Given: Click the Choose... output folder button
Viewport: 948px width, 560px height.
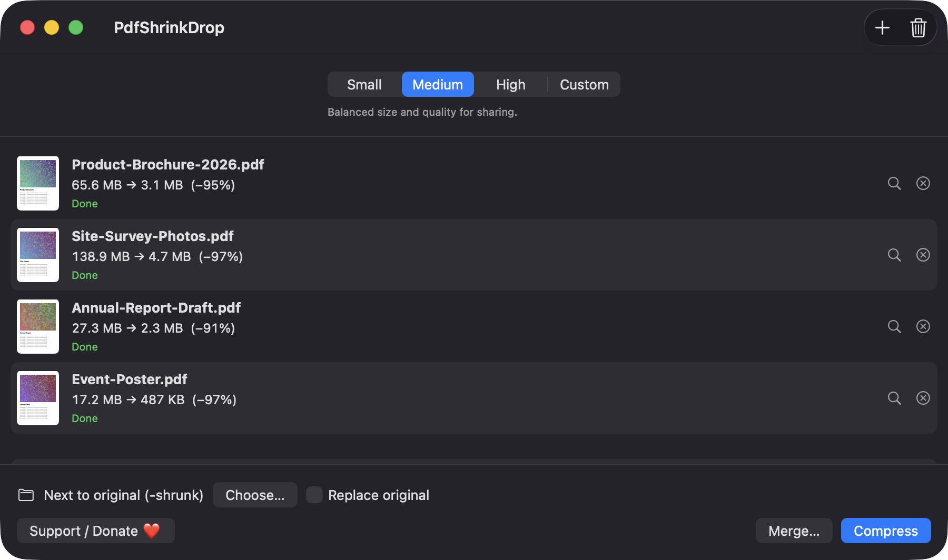Looking at the screenshot, I should point(255,495).
